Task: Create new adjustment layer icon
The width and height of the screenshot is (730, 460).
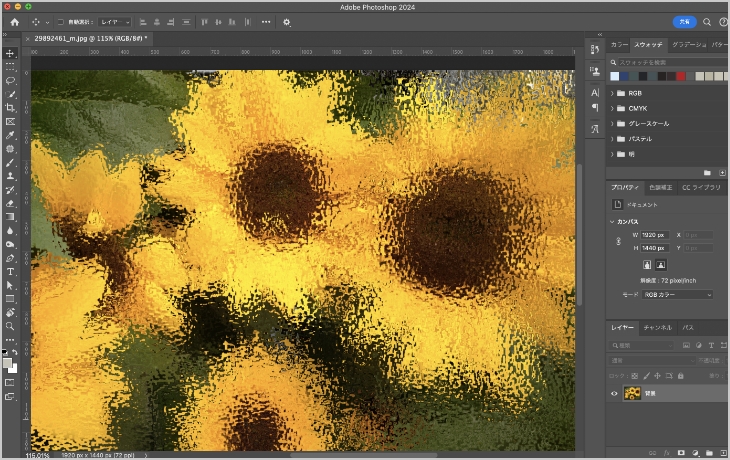Action: (696, 453)
